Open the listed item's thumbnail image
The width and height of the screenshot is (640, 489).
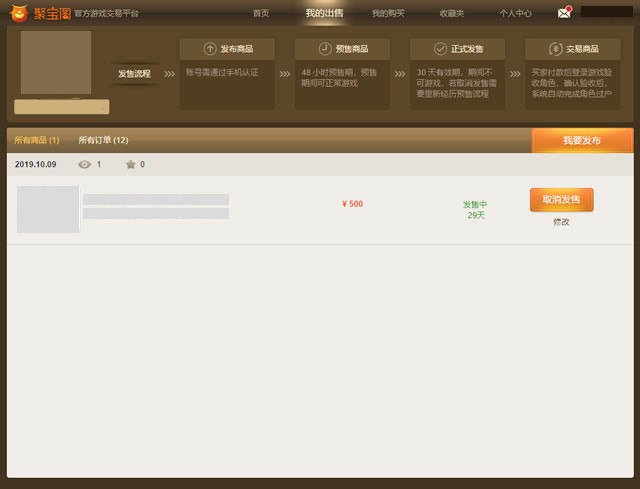(48, 209)
